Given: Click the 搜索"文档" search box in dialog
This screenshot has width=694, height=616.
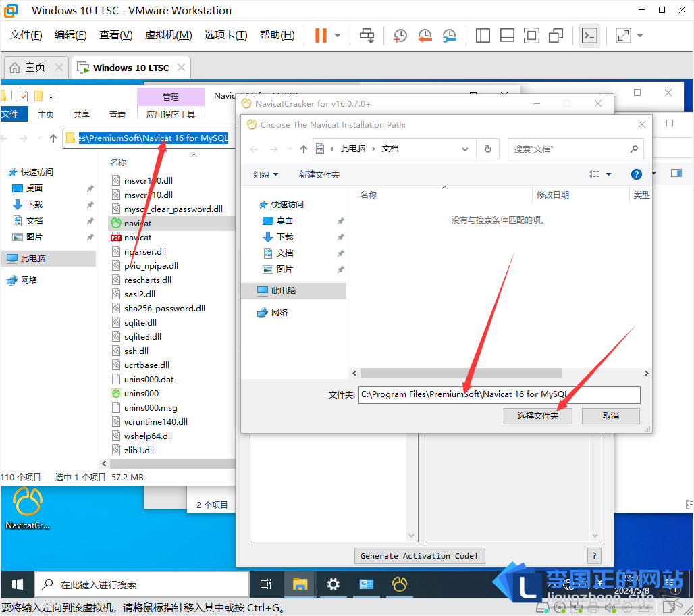Looking at the screenshot, I should [x=575, y=149].
